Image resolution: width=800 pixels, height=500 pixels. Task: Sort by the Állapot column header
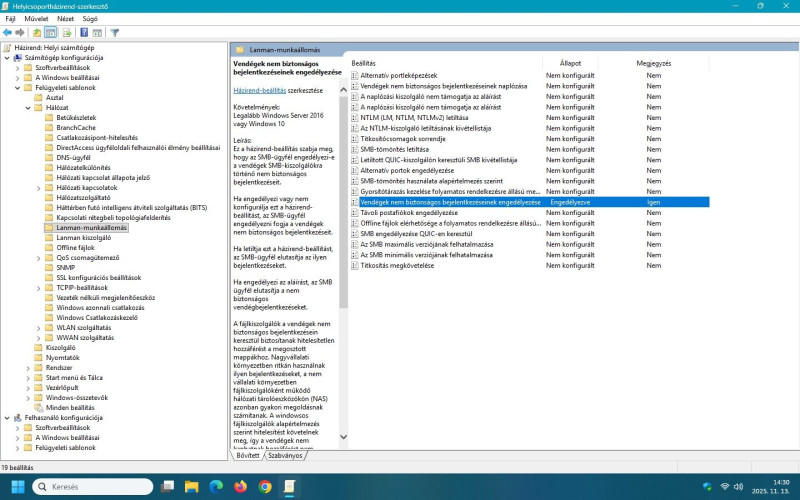(570, 63)
